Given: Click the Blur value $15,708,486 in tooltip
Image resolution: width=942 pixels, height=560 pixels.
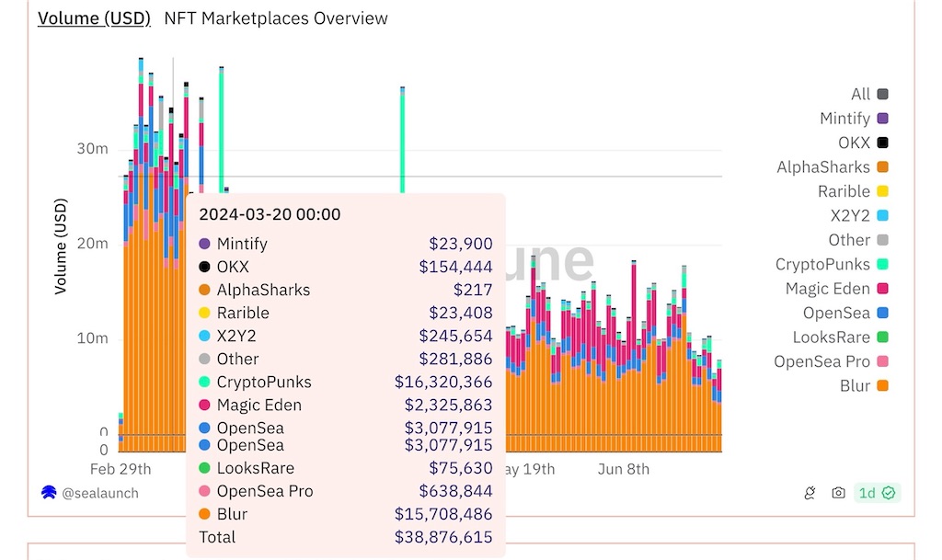Looking at the screenshot, I should click(x=443, y=514).
